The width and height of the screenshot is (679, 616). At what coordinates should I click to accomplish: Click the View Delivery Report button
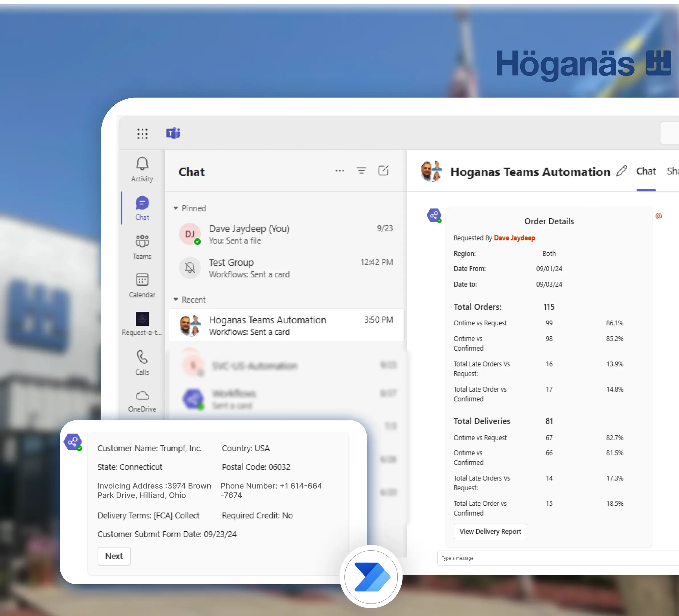[x=490, y=531]
